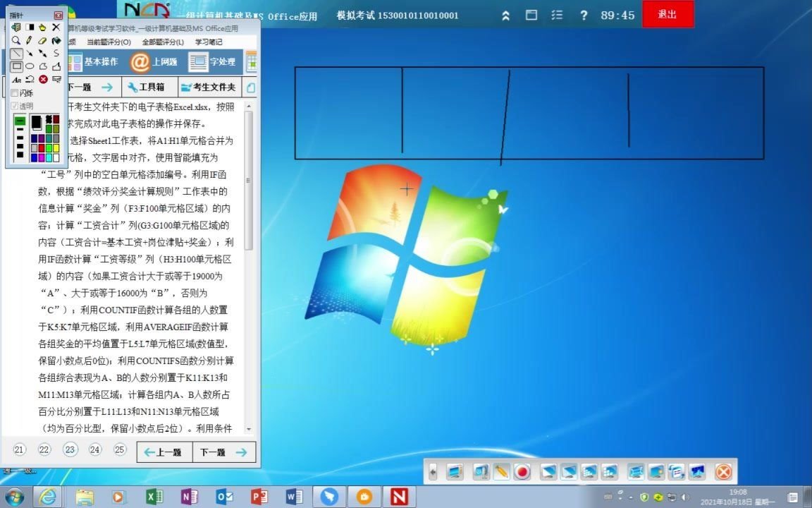Toggle the 透明 transparent checkbox
The image size is (812, 508).
click(15, 106)
